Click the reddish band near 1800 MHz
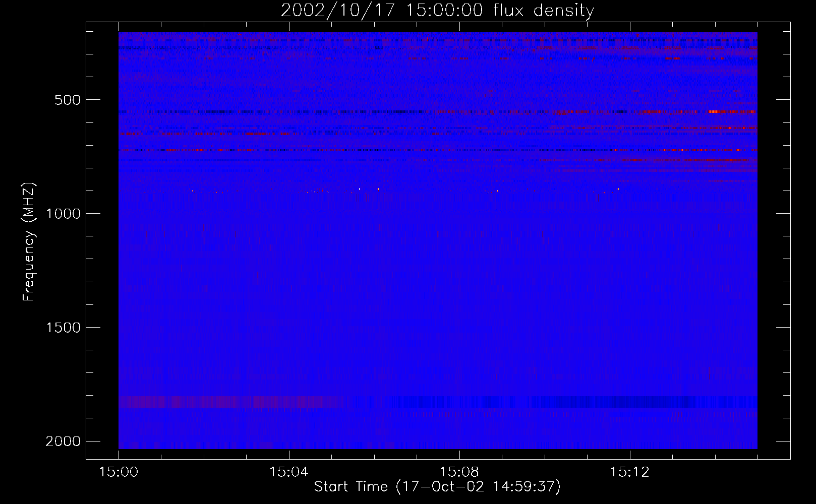 (x=231, y=402)
